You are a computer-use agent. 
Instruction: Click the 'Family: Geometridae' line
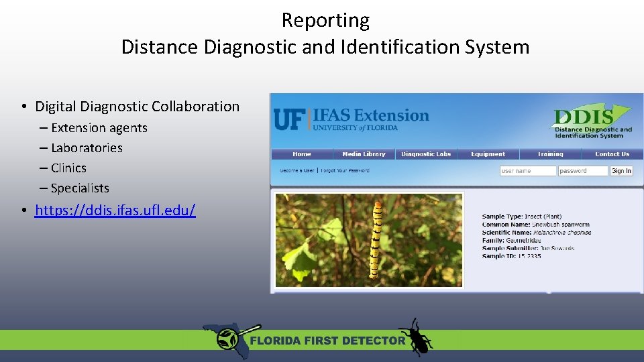[511, 240]
